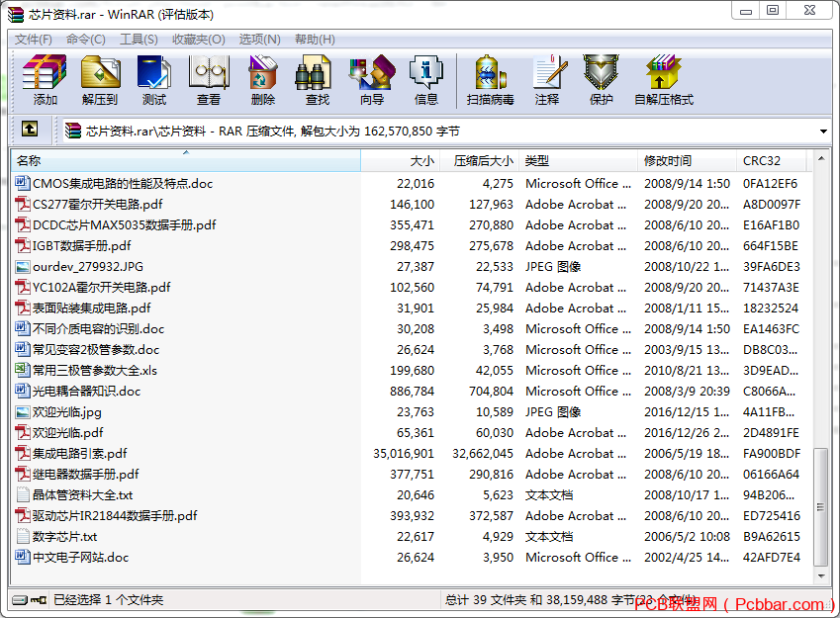The width and height of the screenshot is (840, 618).
Task: Select file 欢迎光临.pdf
Action: (67, 433)
